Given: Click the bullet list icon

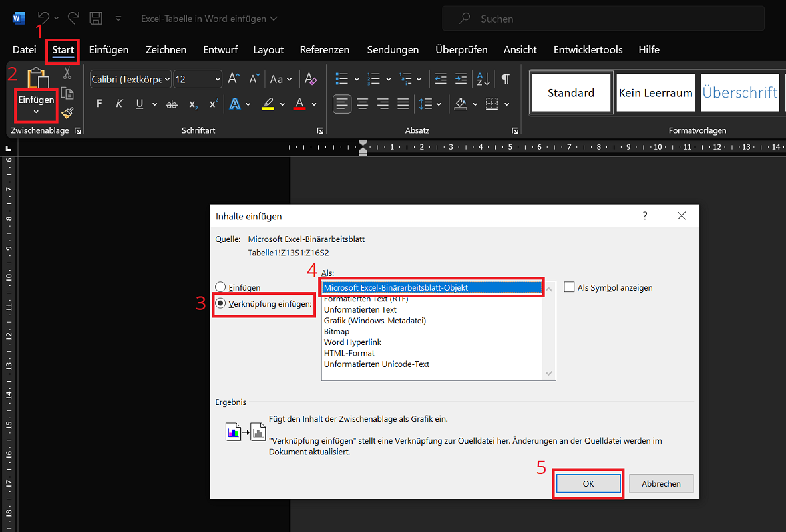Looking at the screenshot, I should click(x=342, y=79).
